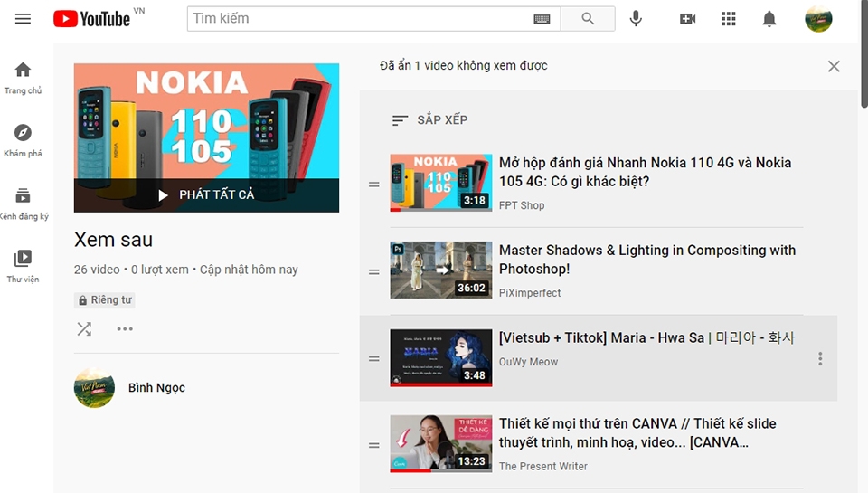Click drag handle of Photoshop video row
This screenshot has width=868, height=493.
tap(374, 272)
